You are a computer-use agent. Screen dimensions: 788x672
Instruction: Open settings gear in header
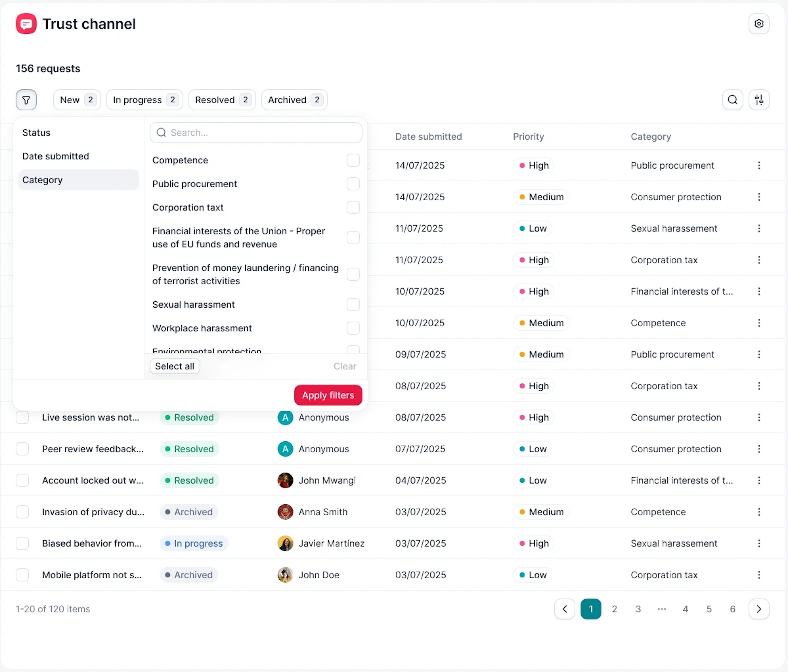(759, 24)
